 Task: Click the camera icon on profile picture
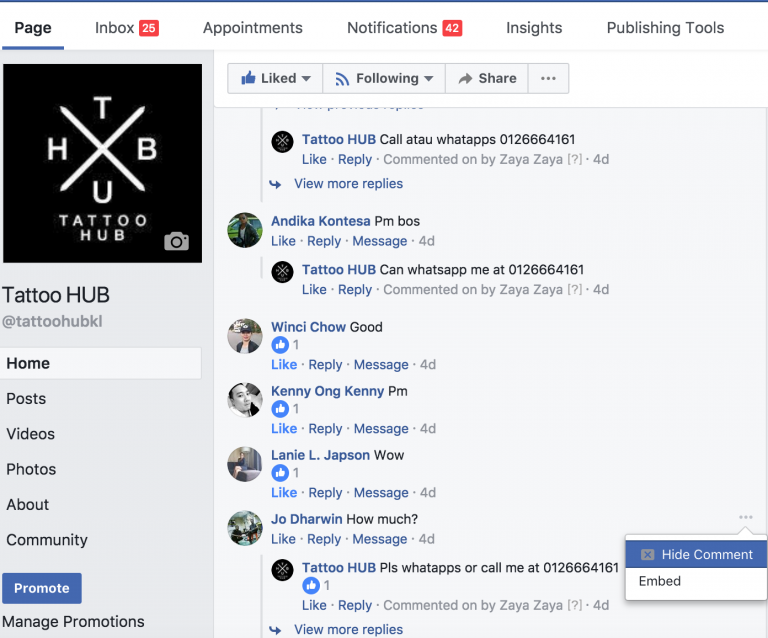[176, 241]
